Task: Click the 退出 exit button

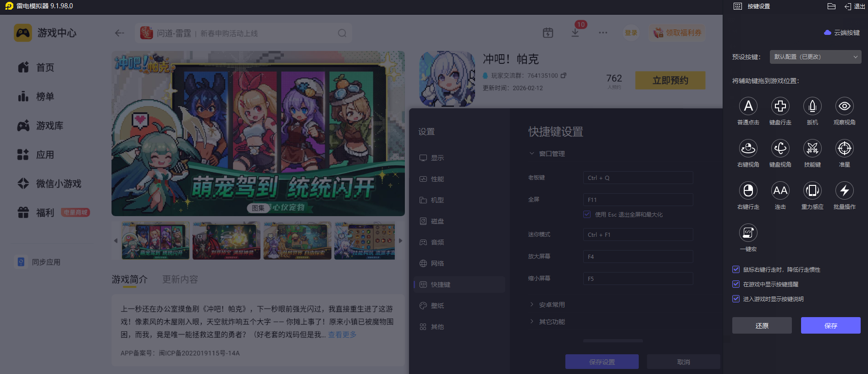Action: click(x=855, y=6)
